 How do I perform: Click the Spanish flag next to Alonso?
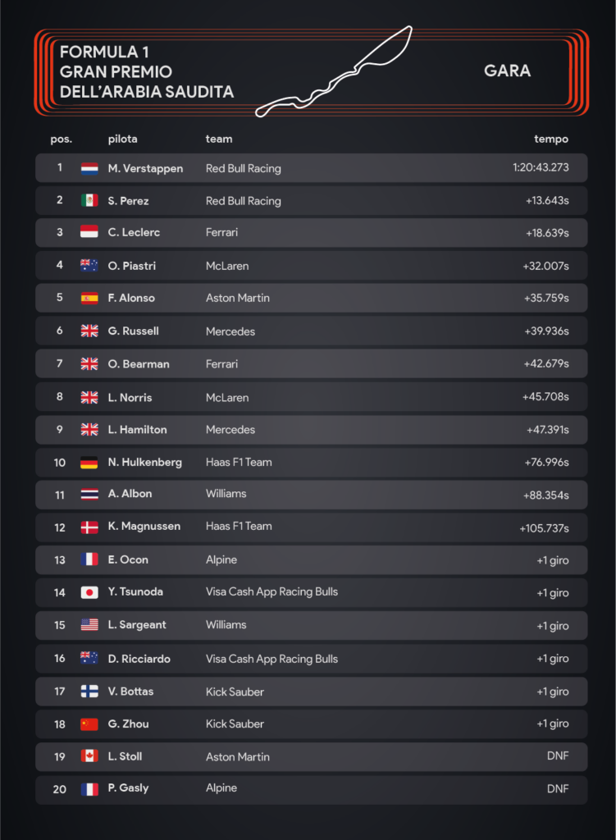pos(89,298)
